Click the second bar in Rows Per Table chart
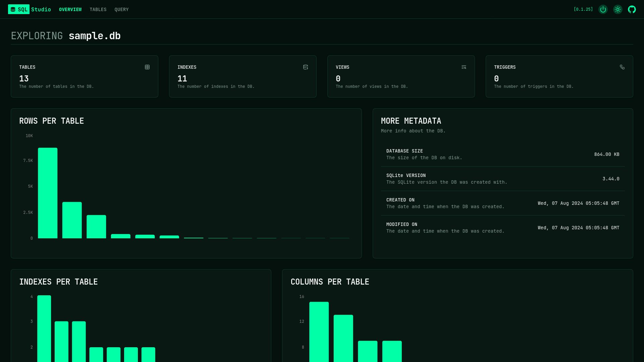Image resolution: width=644 pixels, height=362 pixels. [x=72, y=220]
